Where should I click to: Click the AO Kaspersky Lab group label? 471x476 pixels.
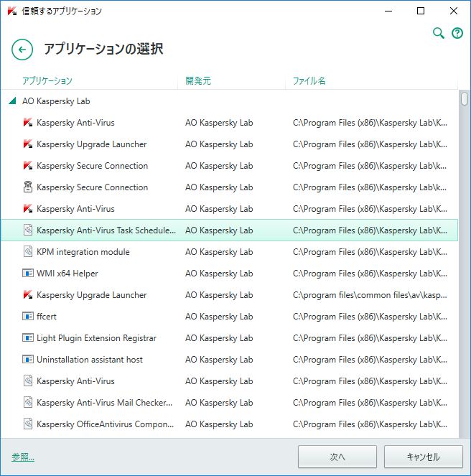click(x=56, y=101)
